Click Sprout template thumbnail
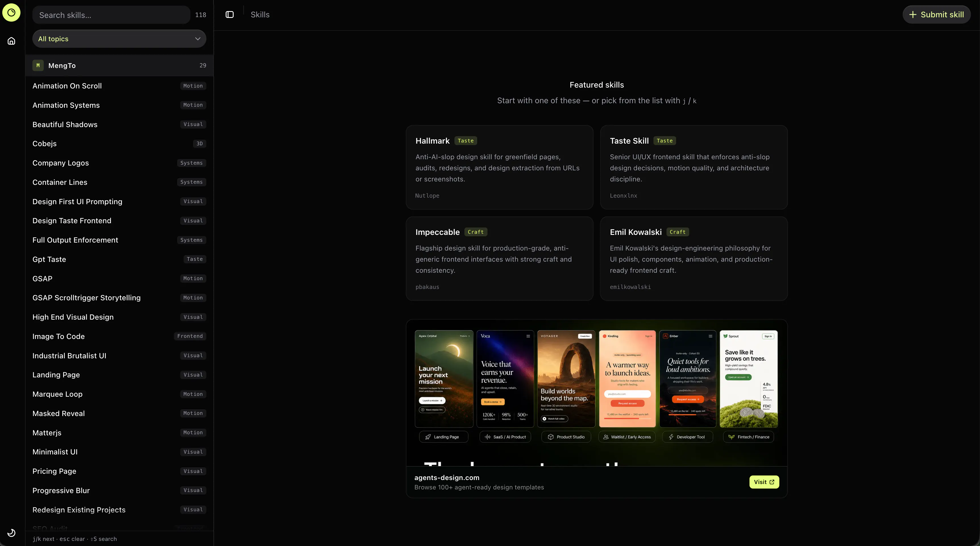Image resolution: width=980 pixels, height=546 pixels. [x=749, y=379]
